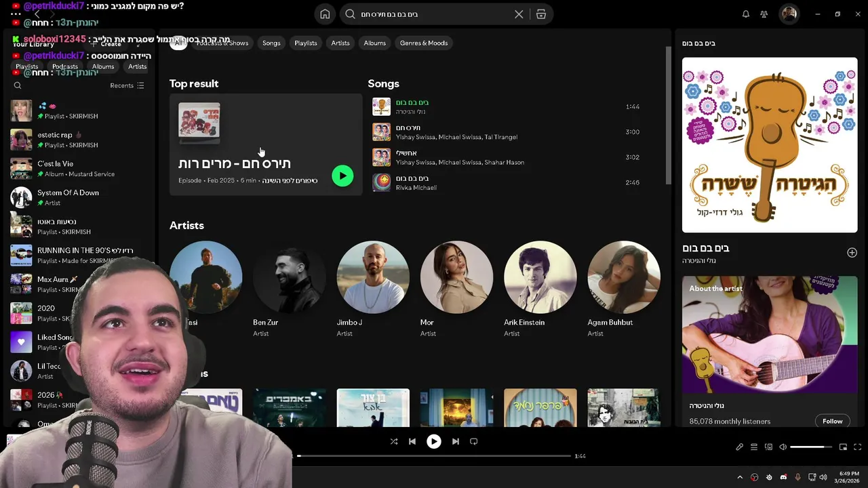Open Connect to a device
Viewport: 868px width, 488px height.
coord(768,447)
